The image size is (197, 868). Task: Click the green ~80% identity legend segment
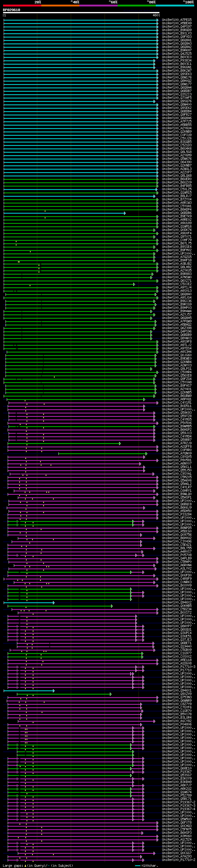137,6
